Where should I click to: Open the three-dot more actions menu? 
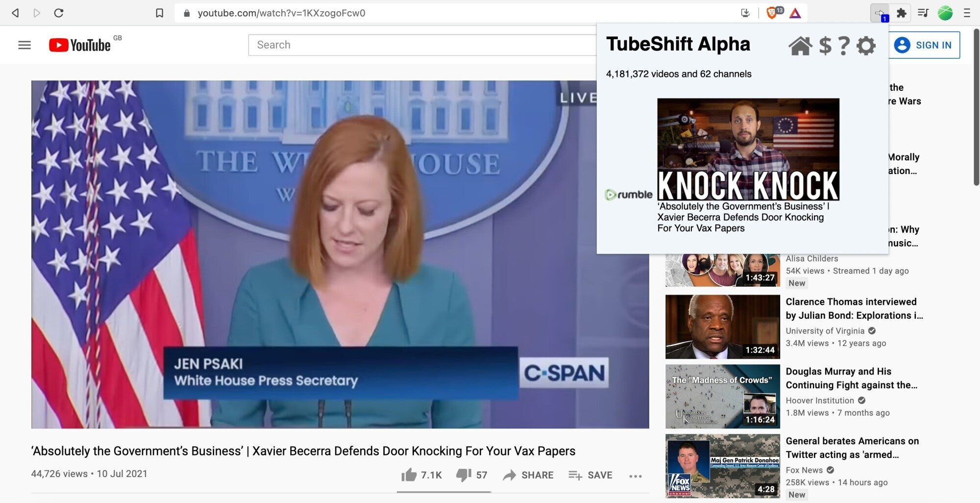point(636,476)
